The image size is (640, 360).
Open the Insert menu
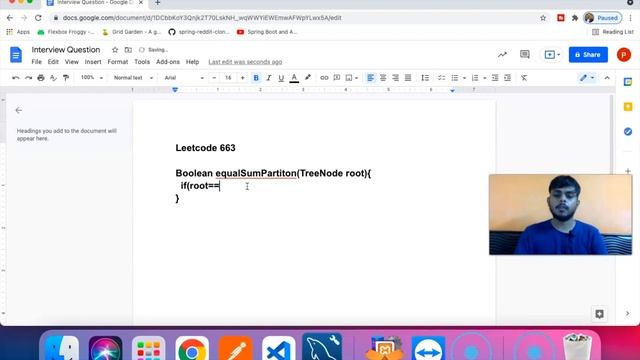point(93,62)
